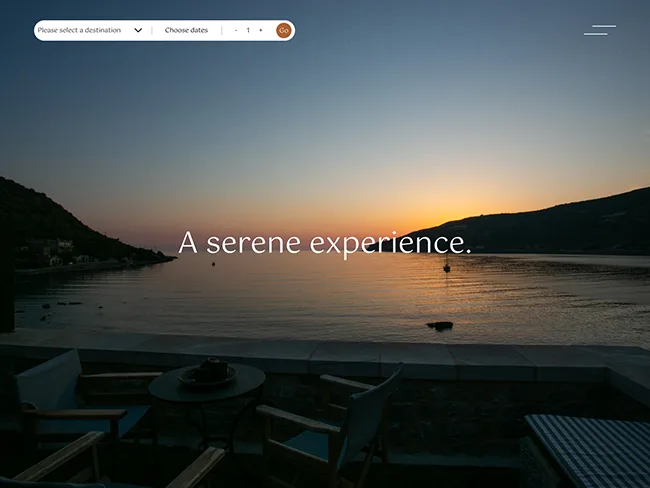Screen dimensions: 650x488
Task: Click the dark rock in the water
Action: pyautogui.click(x=440, y=325)
